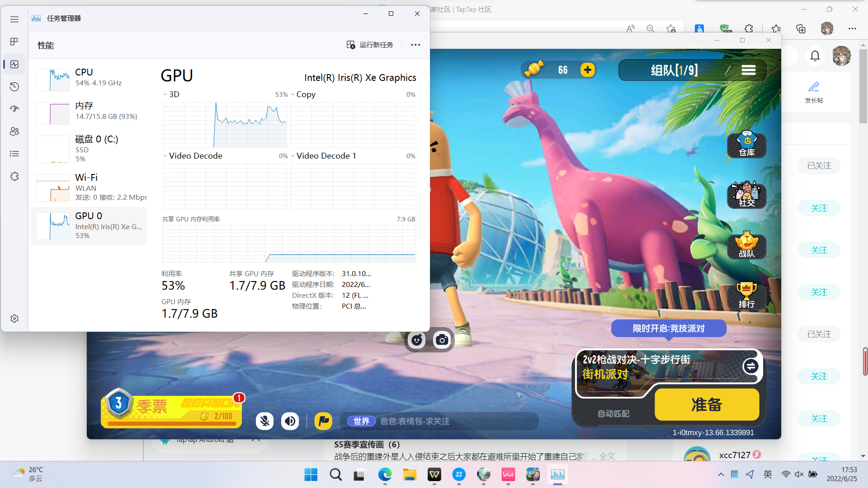Image resolution: width=868 pixels, height=488 pixels.
Task: Click 运行新任务 to run new task
Action: (x=370, y=45)
